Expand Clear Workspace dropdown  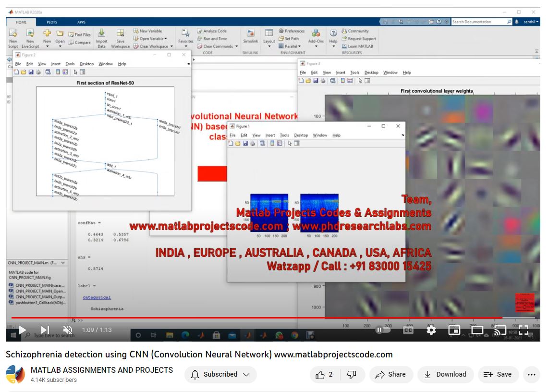click(153, 46)
